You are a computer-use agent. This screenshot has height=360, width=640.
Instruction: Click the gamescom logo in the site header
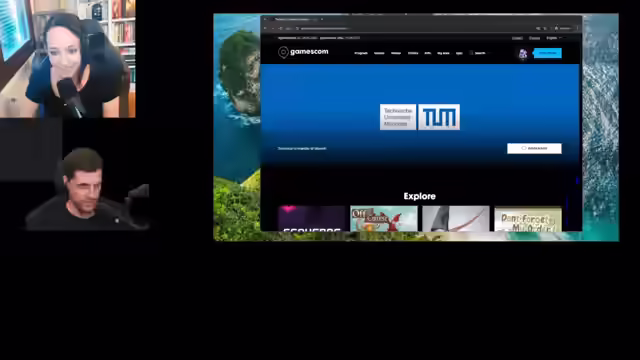(303, 52)
